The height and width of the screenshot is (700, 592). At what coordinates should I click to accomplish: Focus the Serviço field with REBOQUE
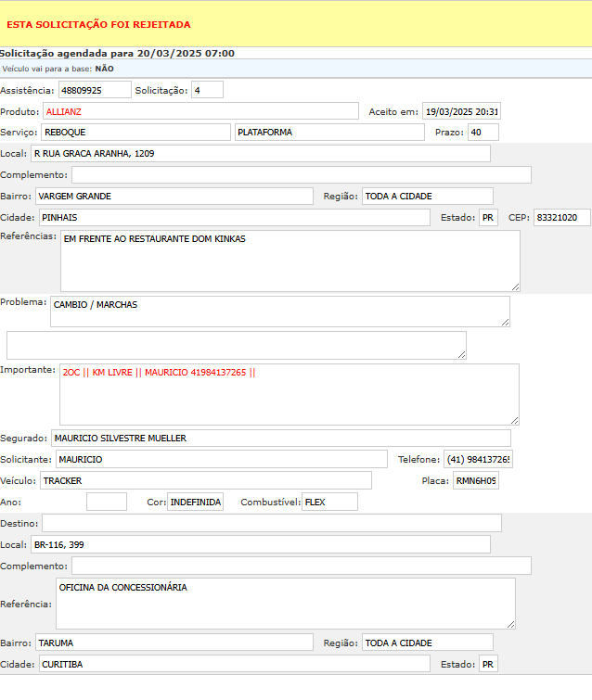click(135, 133)
